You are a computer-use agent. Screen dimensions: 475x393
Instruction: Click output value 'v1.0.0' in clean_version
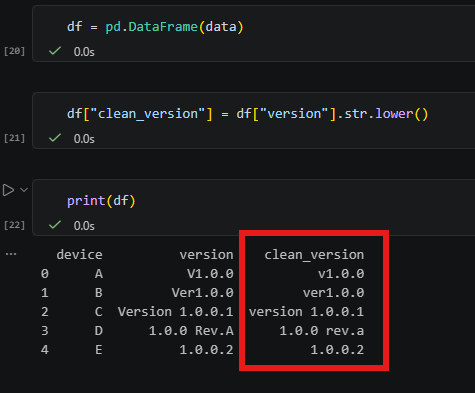pos(341,274)
